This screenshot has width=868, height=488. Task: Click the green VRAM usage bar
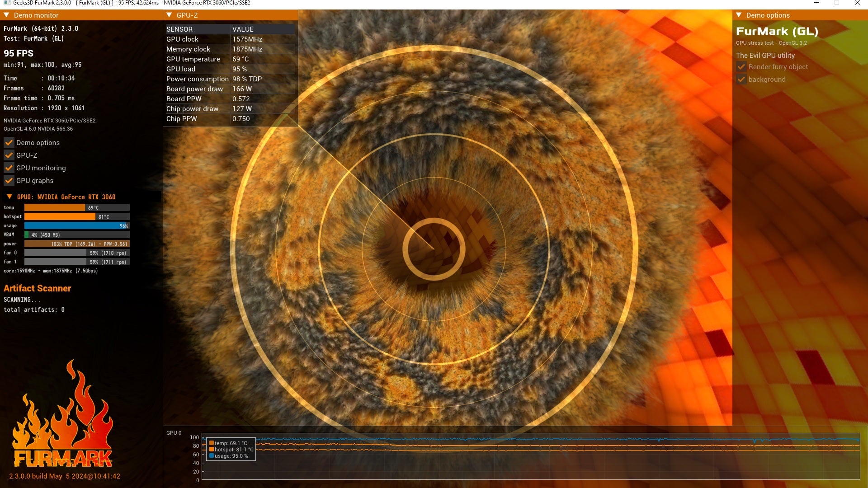click(x=27, y=235)
